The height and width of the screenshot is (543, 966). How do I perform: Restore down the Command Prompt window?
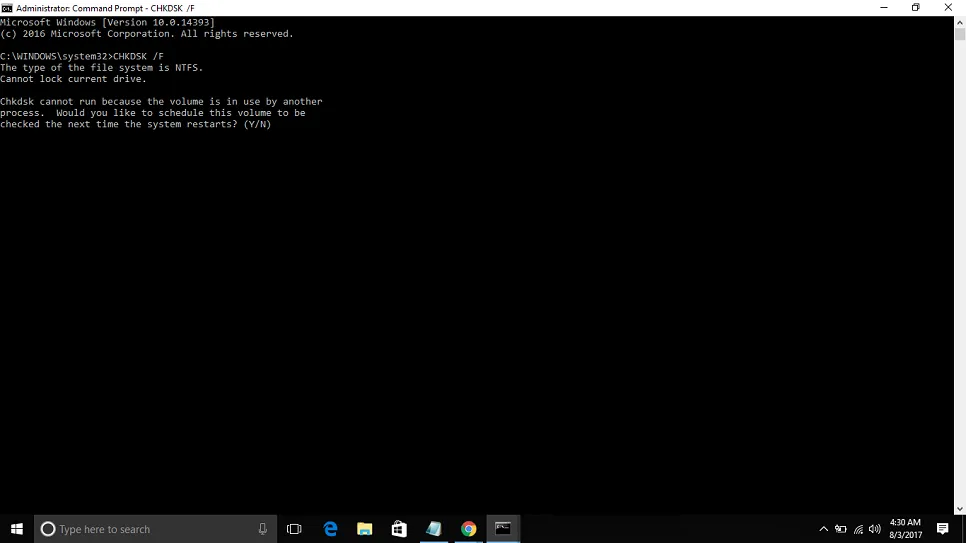click(915, 7)
